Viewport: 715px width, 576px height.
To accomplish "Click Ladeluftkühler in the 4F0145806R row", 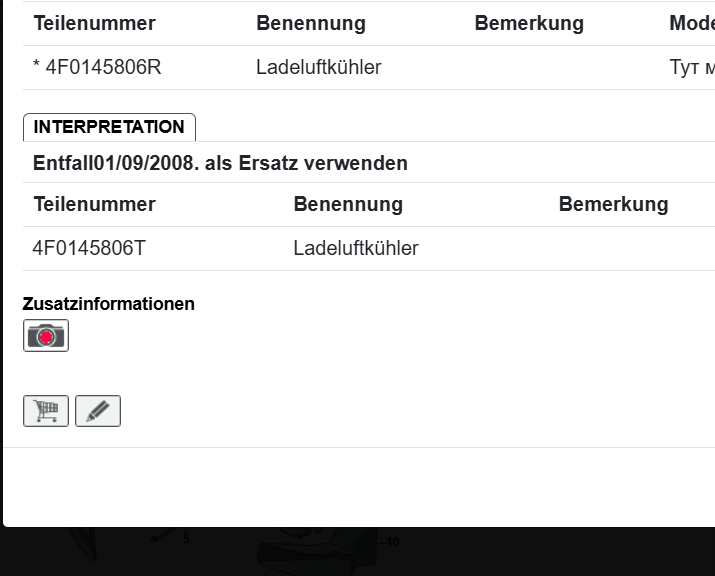I will (x=318, y=68).
